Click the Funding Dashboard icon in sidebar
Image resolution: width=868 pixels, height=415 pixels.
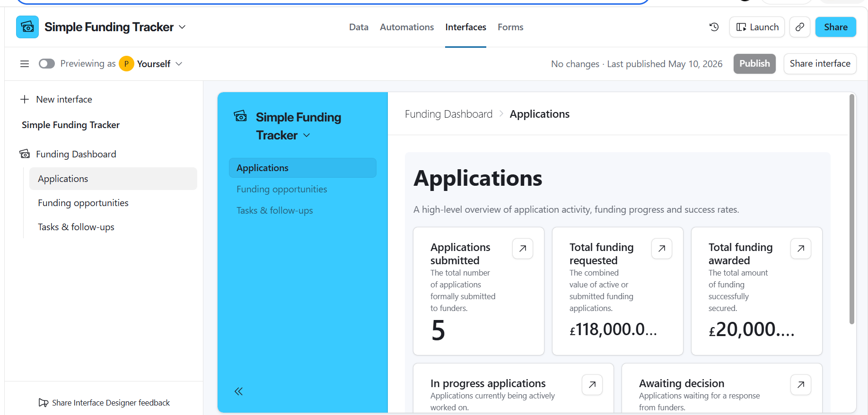pos(25,154)
